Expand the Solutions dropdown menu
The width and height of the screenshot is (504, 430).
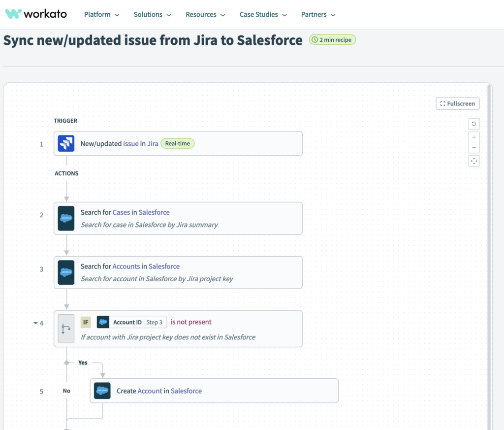(153, 15)
